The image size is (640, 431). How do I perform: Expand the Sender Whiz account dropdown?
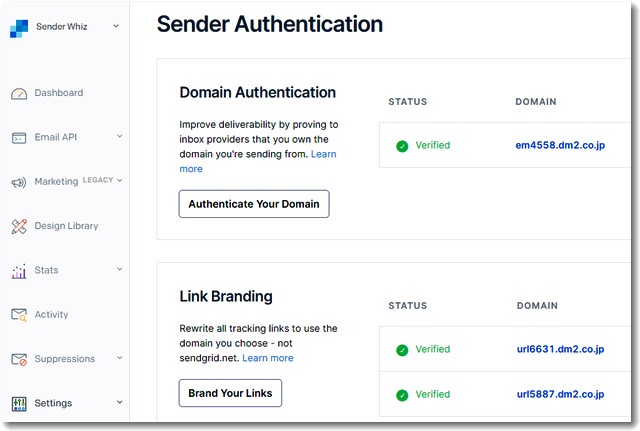(116, 26)
